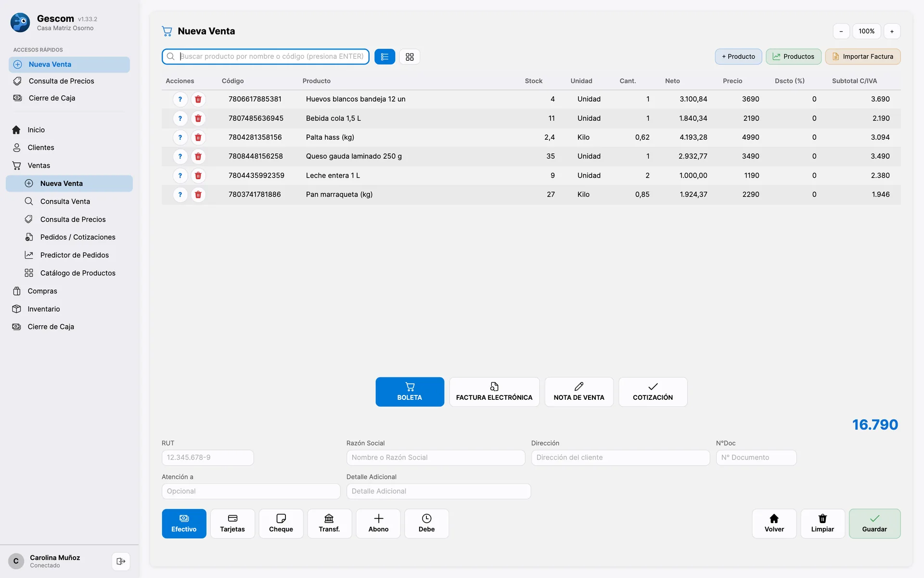924x578 pixels.
Task: Delete the Huevos blancos bandeja row
Action: pyautogui.click(x=198, y=99)
